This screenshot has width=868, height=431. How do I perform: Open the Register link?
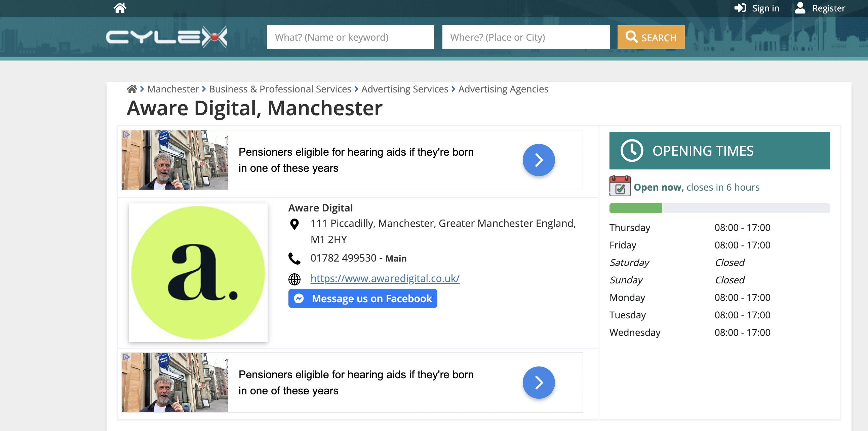(x=828, y=8)
